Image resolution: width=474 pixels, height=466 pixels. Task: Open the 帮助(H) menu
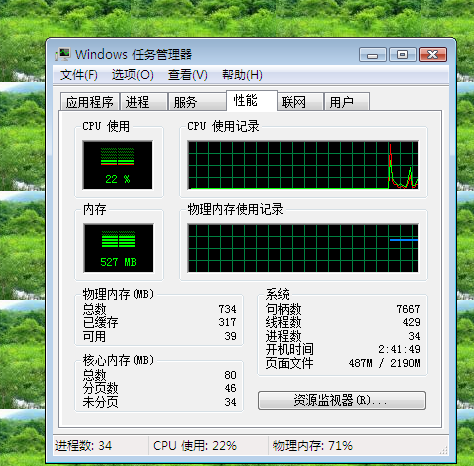click(x=242, y=75)
